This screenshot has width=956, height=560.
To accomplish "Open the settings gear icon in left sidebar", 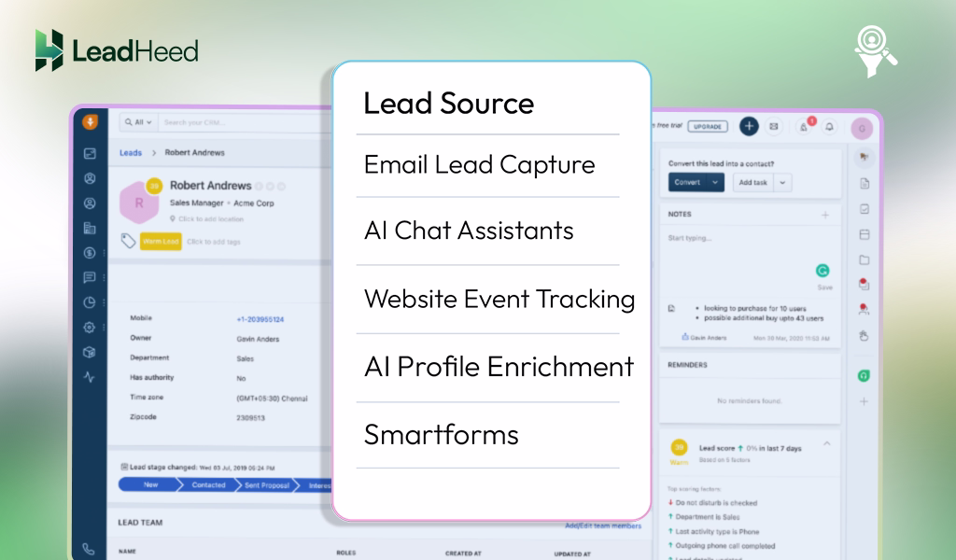I will (89, 328).
